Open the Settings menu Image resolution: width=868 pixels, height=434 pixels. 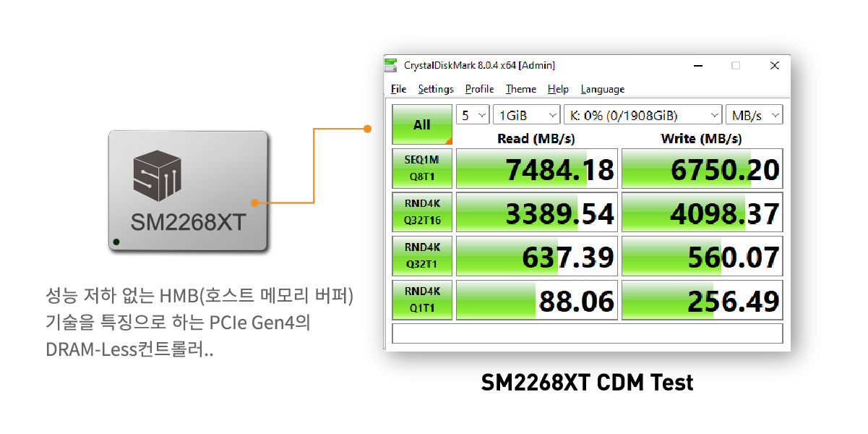(x=436, y=89)
